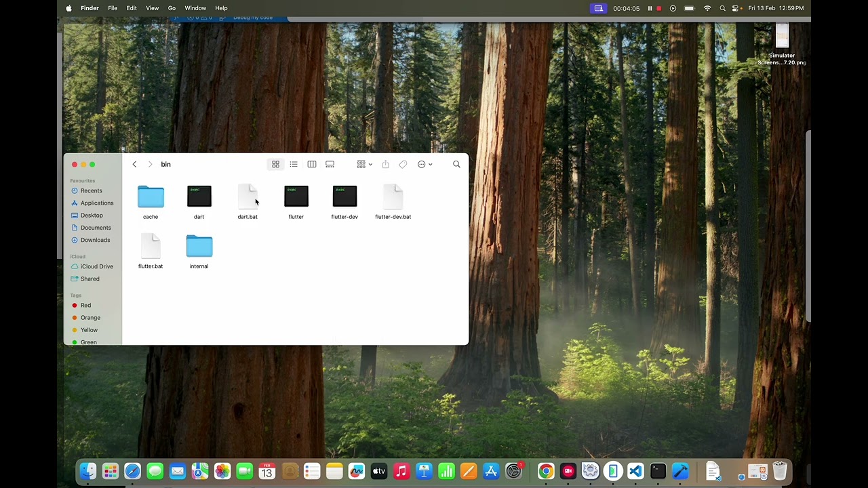Select the flutter executable file
868x488 pixels.
point(296,197)
